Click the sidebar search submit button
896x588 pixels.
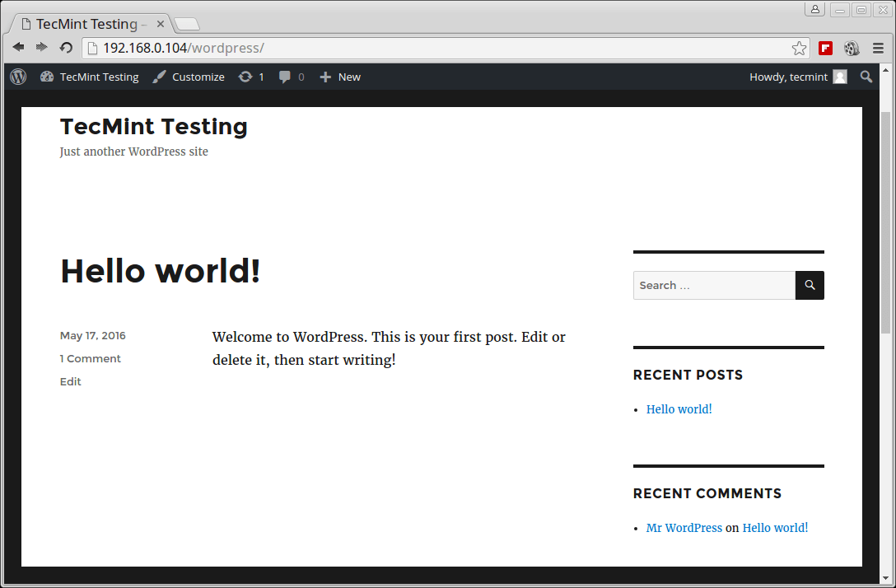pyautogui.click(x=810, y=285)
